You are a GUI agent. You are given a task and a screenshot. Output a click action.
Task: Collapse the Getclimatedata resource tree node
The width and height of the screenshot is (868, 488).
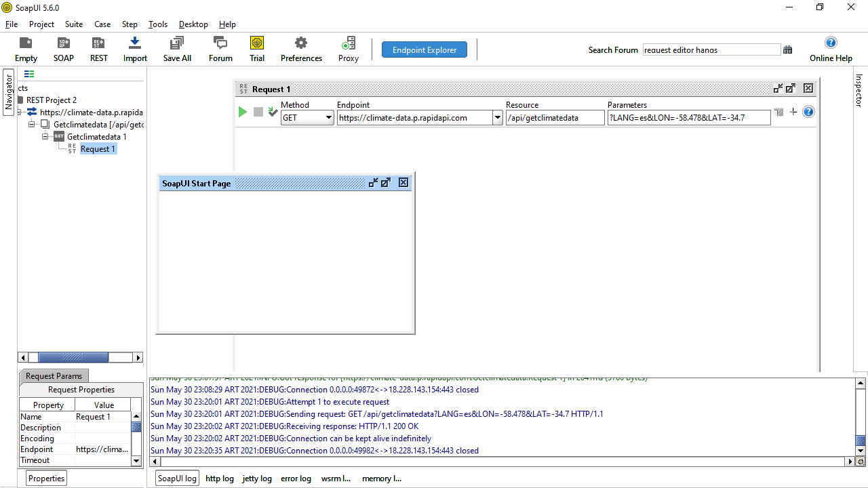coord(32,125)
